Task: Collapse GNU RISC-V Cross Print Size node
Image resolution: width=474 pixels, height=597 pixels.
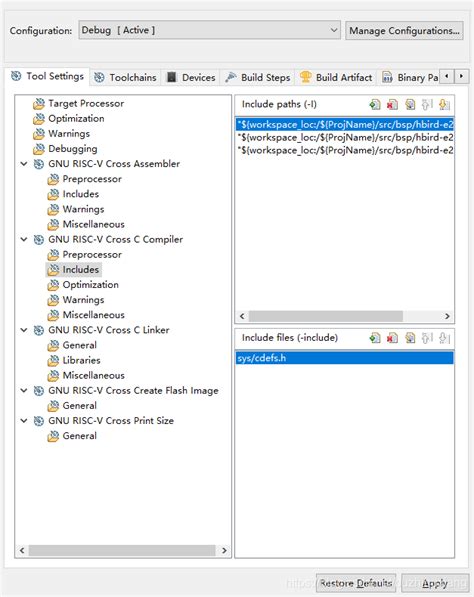Action: pyautogui.click(x=24, y=421)
